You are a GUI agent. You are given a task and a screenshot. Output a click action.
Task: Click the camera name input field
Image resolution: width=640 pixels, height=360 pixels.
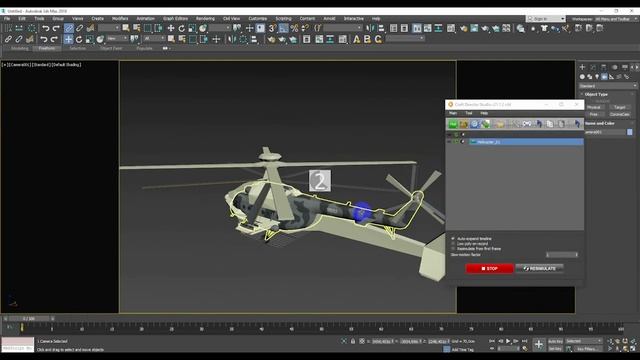click(x=604, y=132)
